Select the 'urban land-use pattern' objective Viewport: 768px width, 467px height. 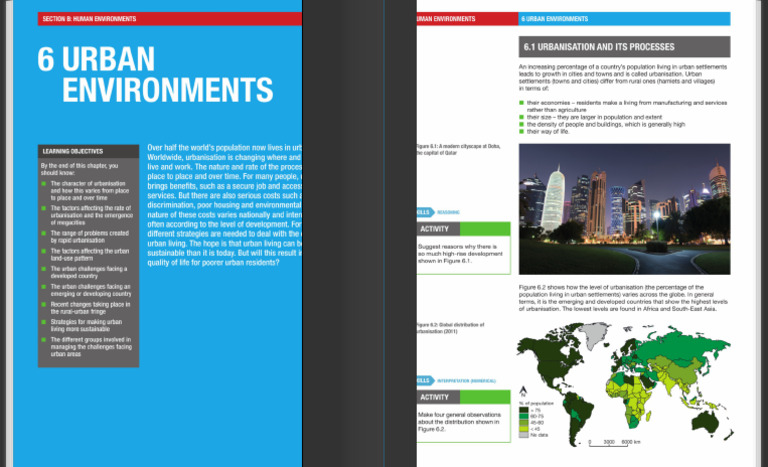point(90,254)
